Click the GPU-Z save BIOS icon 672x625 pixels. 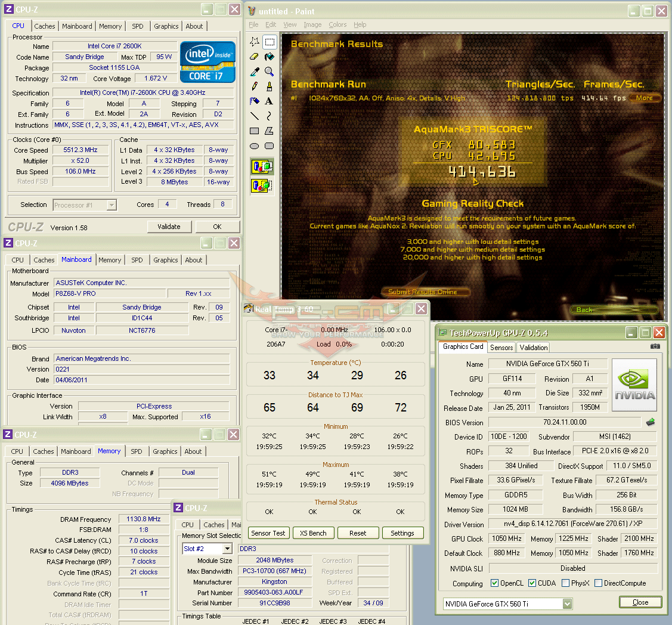(651, 422)
